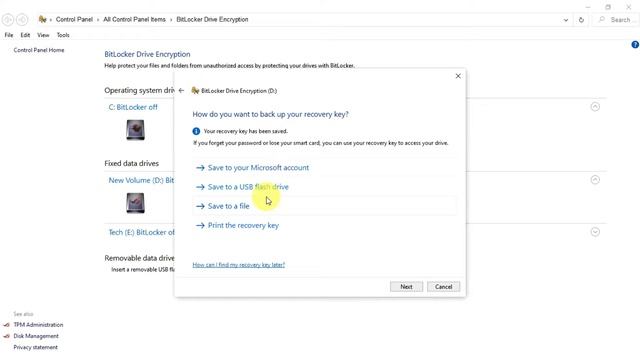Image resolution: width=640 pixels, height=360 pixels.
Task: Click the blue info icon about saved key
Action: point(196,131)
